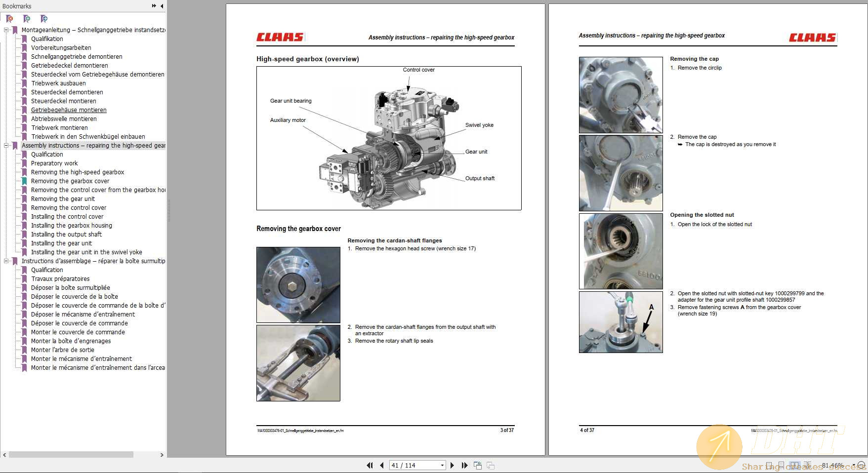Image resolution: width=868 pixels, height=473 pixels.
Task: Click the add new bookmark icon
Action: point(27,19)
